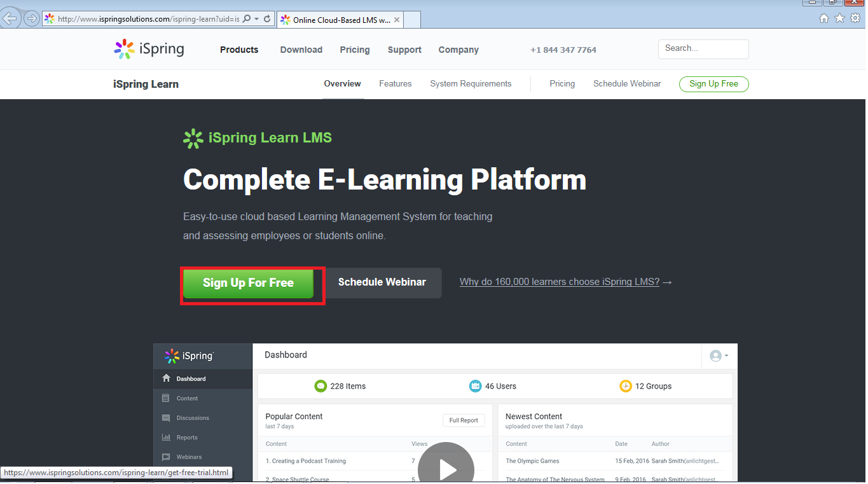
Task: Select Dashboard in the sidebar
Action: [x=203, y=378]
